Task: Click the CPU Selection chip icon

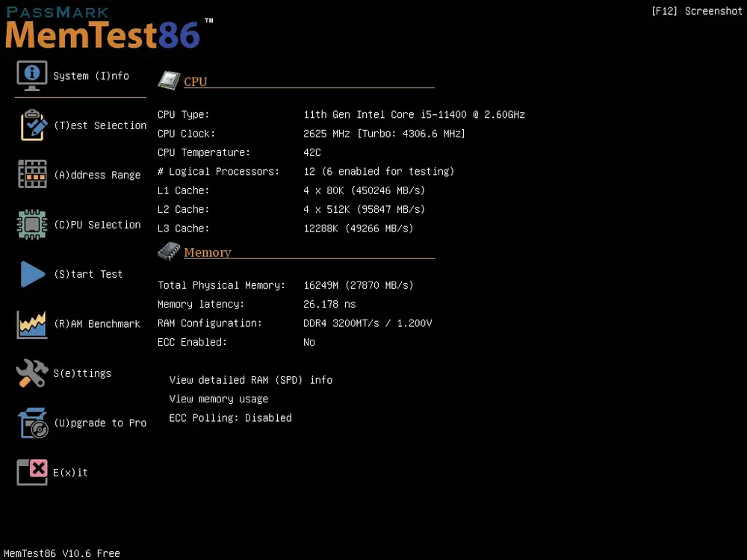Action: (x=32, y=224)
